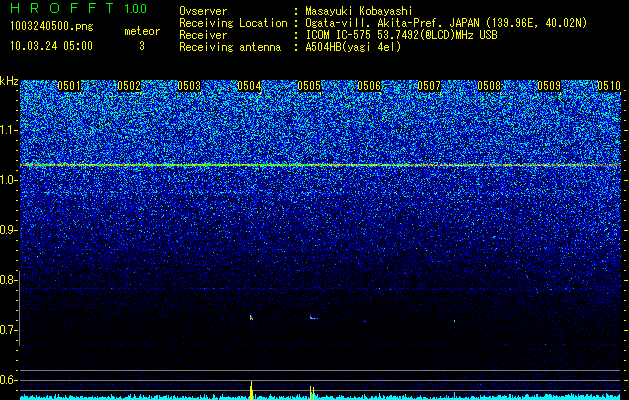The height and width of the screenshot is (400, 629).
Task: Click the 0507 time marker
Action: tap(429, 86)
